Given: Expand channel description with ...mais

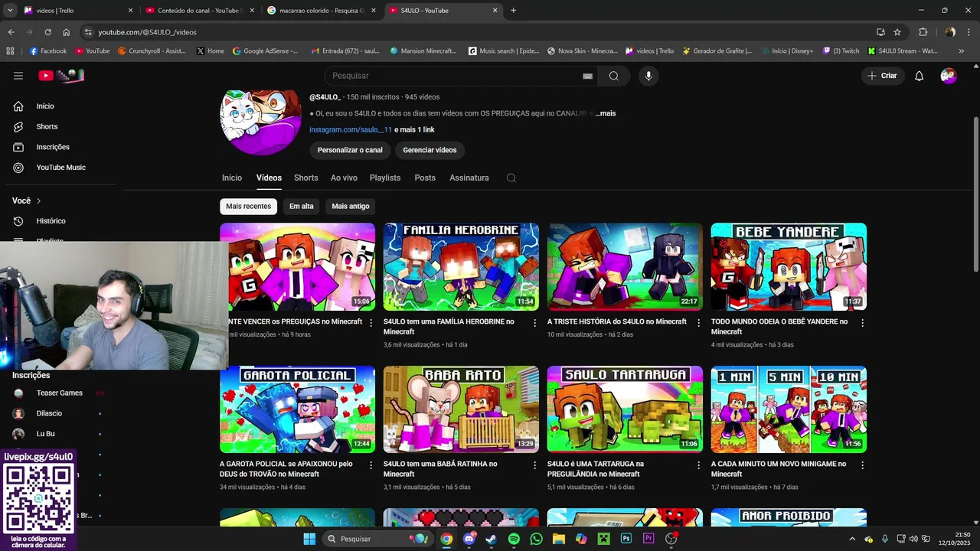Looking at the screenshot, I should point(606,113).
